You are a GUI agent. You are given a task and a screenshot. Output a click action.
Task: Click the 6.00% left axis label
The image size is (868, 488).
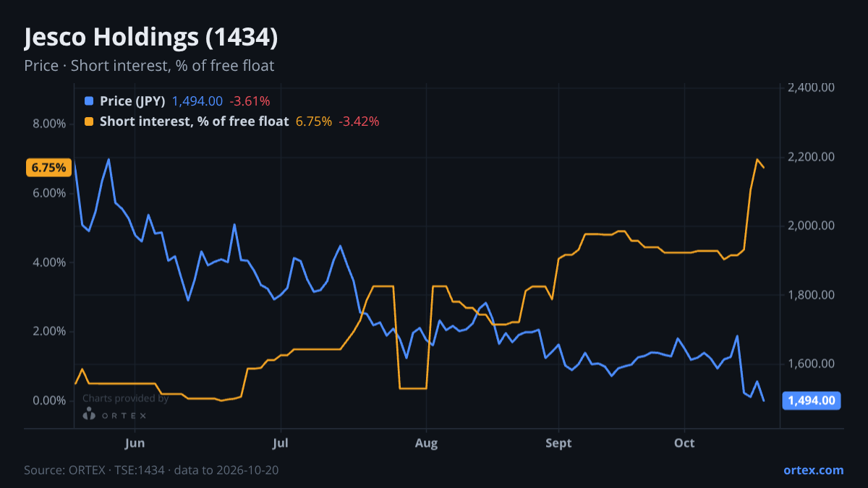pyautogui.click(x=49, y=193)
